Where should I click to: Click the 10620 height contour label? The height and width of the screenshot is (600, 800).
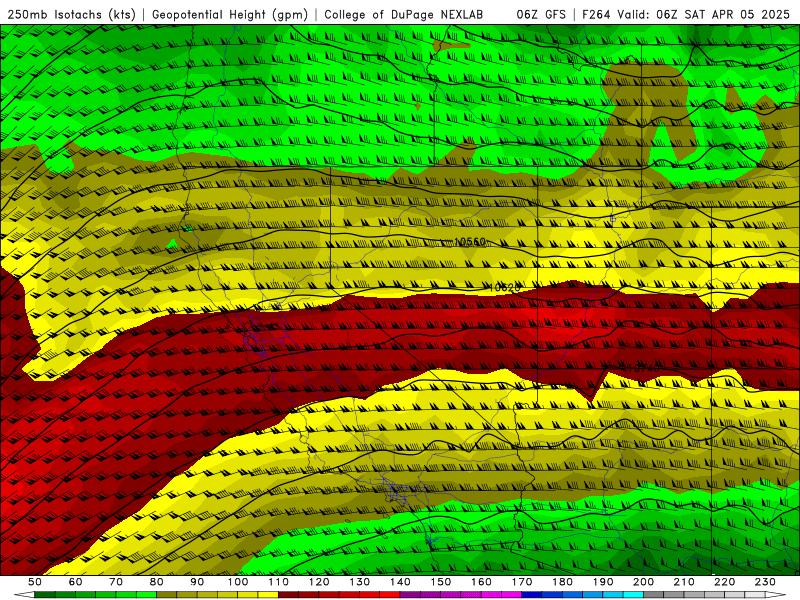[504, 288]
